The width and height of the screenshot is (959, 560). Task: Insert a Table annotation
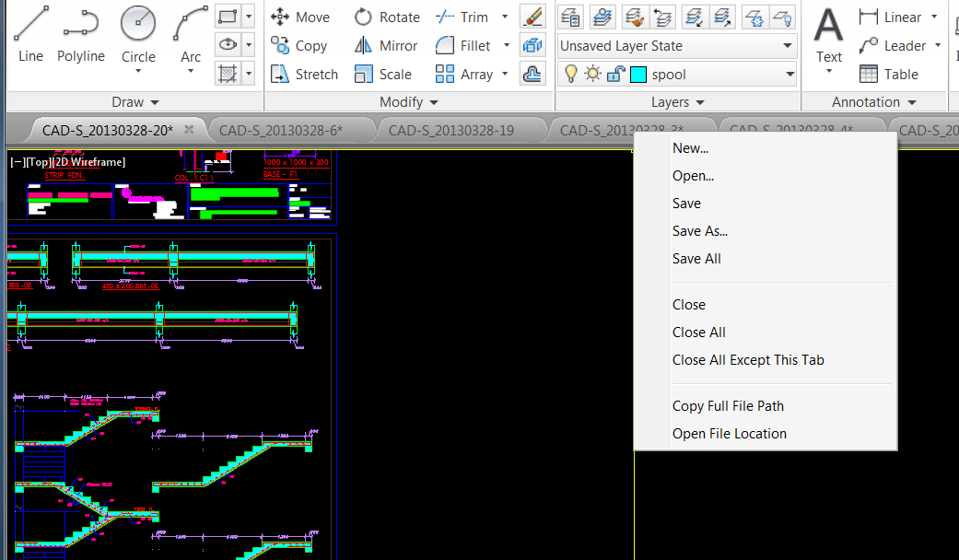tap(889, 74)
